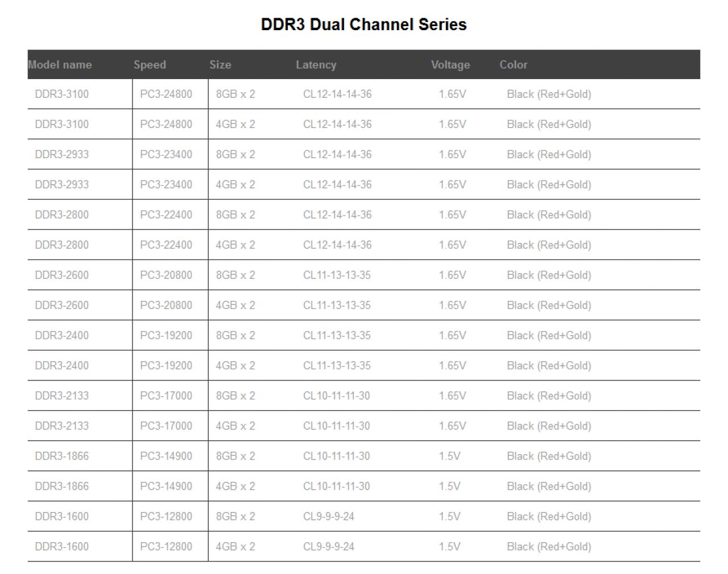
Task: Click PC3-14900 speed in the 4GB row
Action: click(166, 486)
